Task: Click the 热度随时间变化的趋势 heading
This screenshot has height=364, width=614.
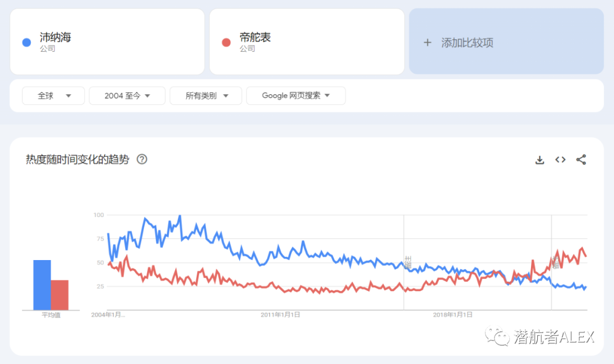Action: coord(77,160)
